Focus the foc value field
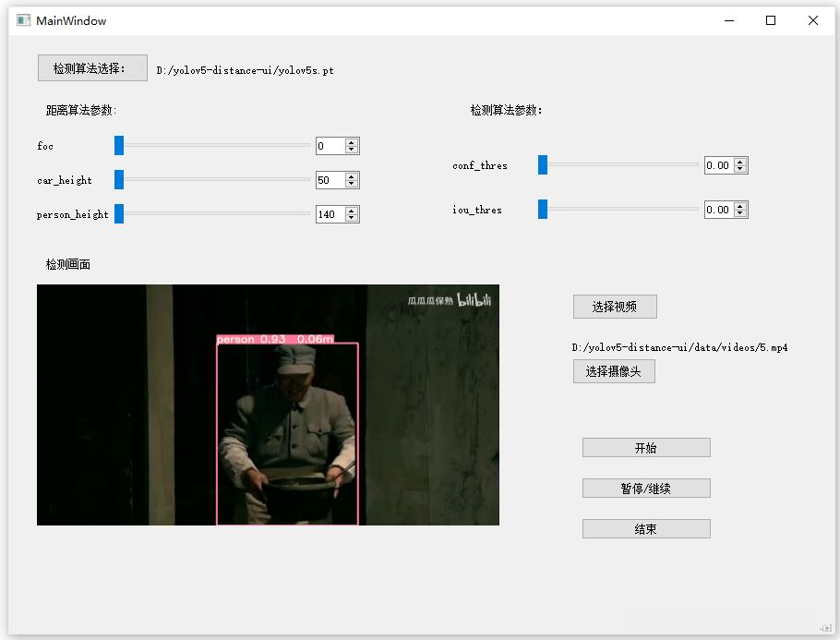 [x=330, y=146]
